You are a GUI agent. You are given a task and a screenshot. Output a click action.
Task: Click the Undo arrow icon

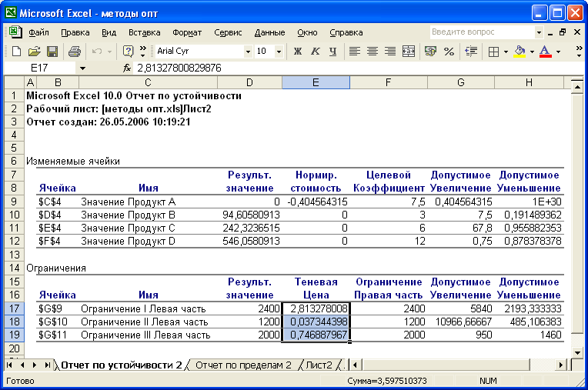(97, 52)
